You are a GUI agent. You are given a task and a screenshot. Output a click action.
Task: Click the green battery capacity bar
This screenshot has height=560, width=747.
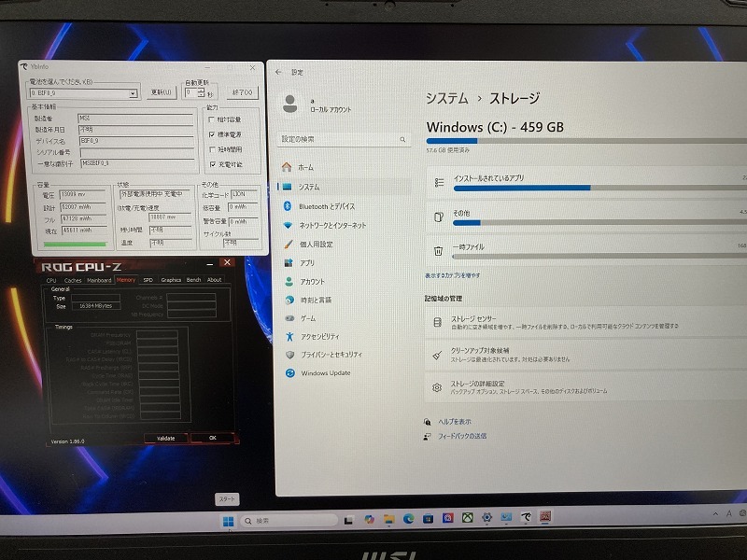pyautogui.click(x=75, y=245)
